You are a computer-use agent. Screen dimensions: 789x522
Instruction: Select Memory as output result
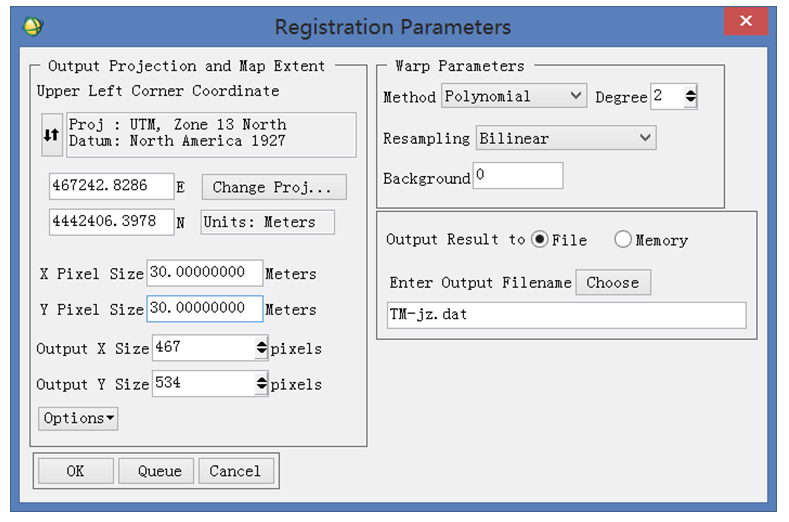coord(622,239)
